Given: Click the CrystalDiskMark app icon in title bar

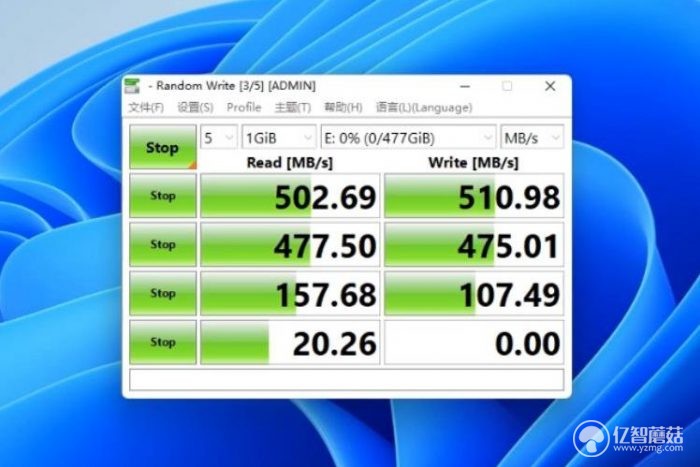Looking at the screenshot, I should pos(132,86).
